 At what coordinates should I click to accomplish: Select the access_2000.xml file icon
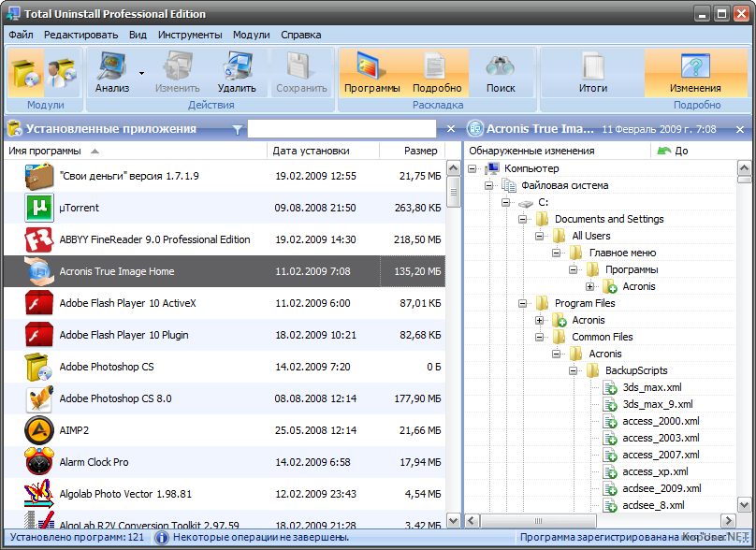pos(610,421)
